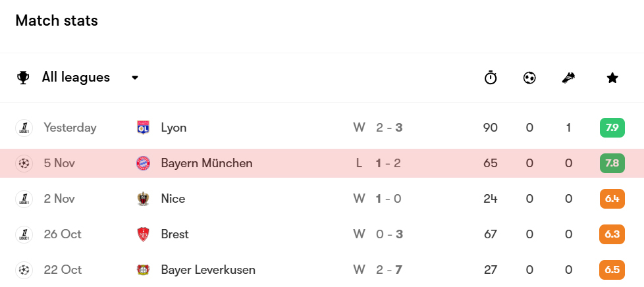The height and width of the screenshot is (287, 644).
Task: Click the 6.4 orange rating badge
Action: tap(612, 199)
